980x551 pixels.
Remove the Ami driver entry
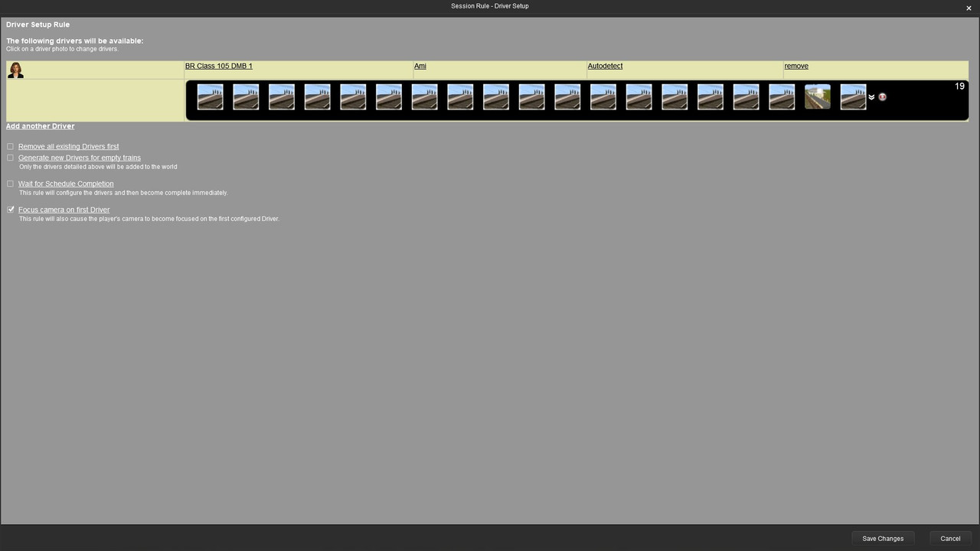(x=796, y=66)
